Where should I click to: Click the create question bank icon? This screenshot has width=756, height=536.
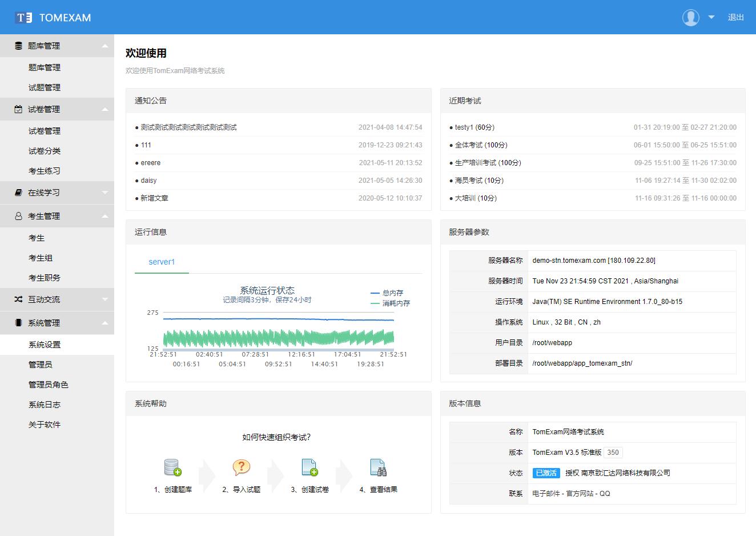[x=172, y=467]
